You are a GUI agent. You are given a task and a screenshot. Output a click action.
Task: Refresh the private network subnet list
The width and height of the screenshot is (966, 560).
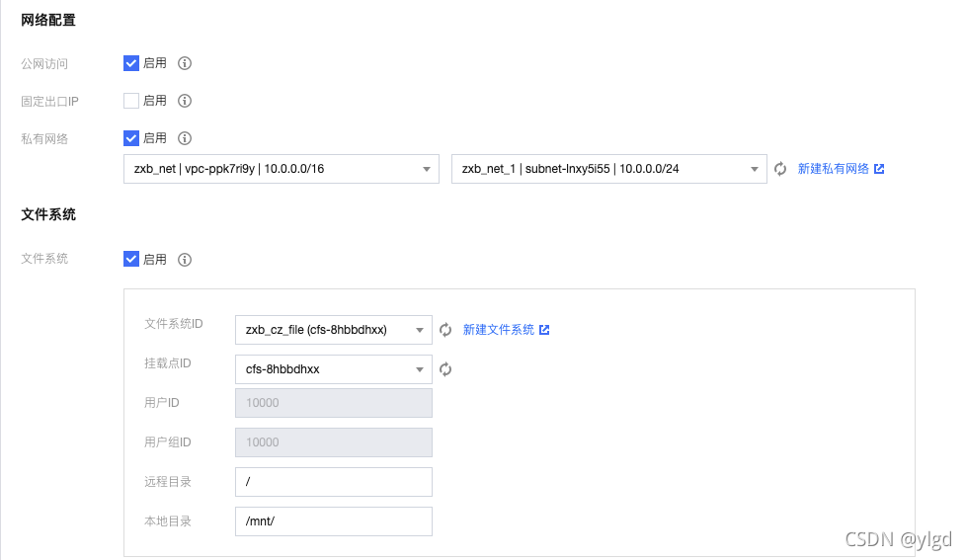pyautogui.click(x=780, y=169)
